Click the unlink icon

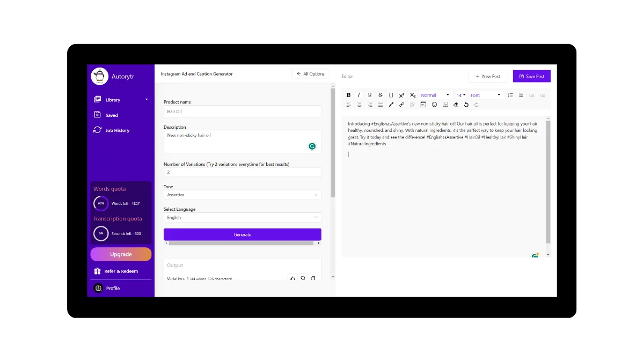(x=412, y=105)
